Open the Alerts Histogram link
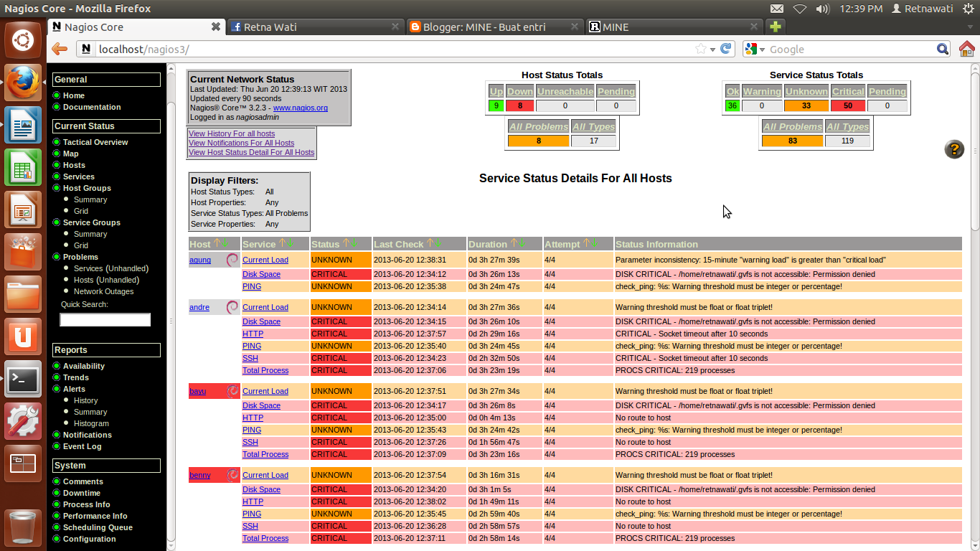 pos(91,423)
